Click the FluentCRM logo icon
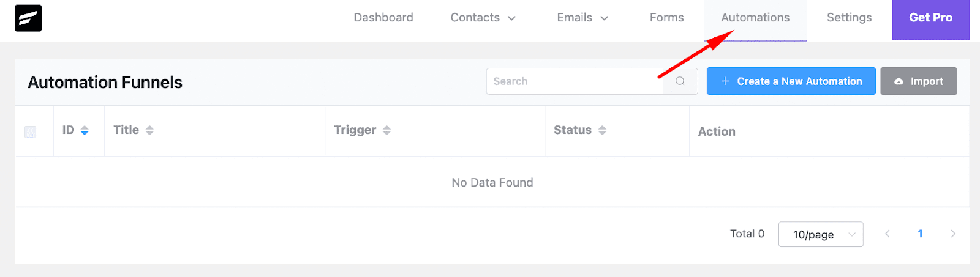This screenshot has height=277, width=980. point(28,18)
